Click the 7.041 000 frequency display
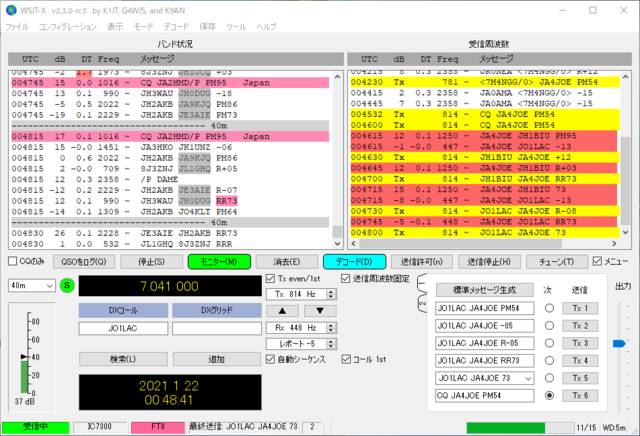The width and height of the screenshot is (640, 436). tap(170, 286)
